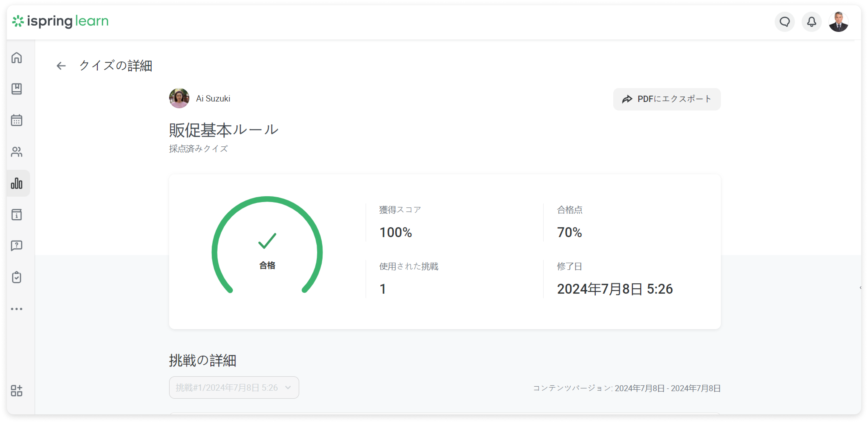This screenshot has width=868, height=423.
Task: Open the clipboard check icon in sidebar
Action: click(x=17, y=277)
